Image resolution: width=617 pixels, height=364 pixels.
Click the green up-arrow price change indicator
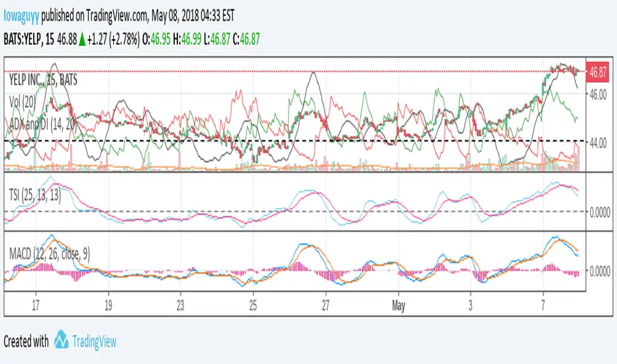coord(82,39)
